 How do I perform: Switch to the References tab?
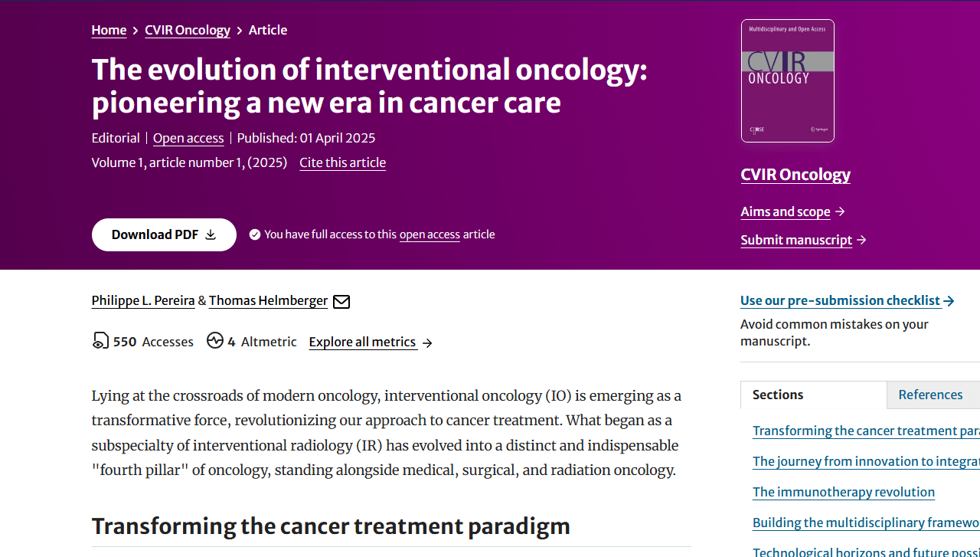pyautogui.click(x=930, y=395)
